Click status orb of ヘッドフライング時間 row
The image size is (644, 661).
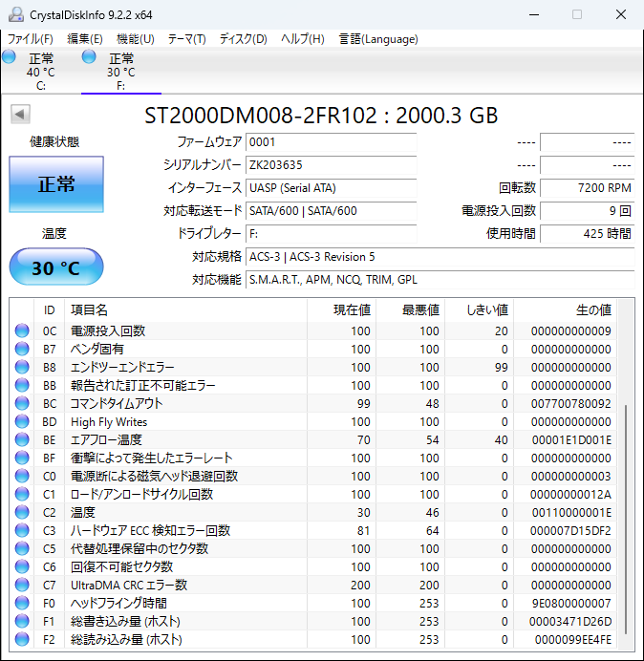tap(22, 603)
